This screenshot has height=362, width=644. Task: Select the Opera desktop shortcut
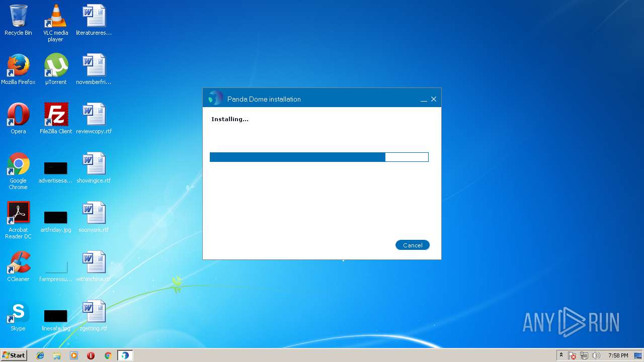(x=18, y=119)
